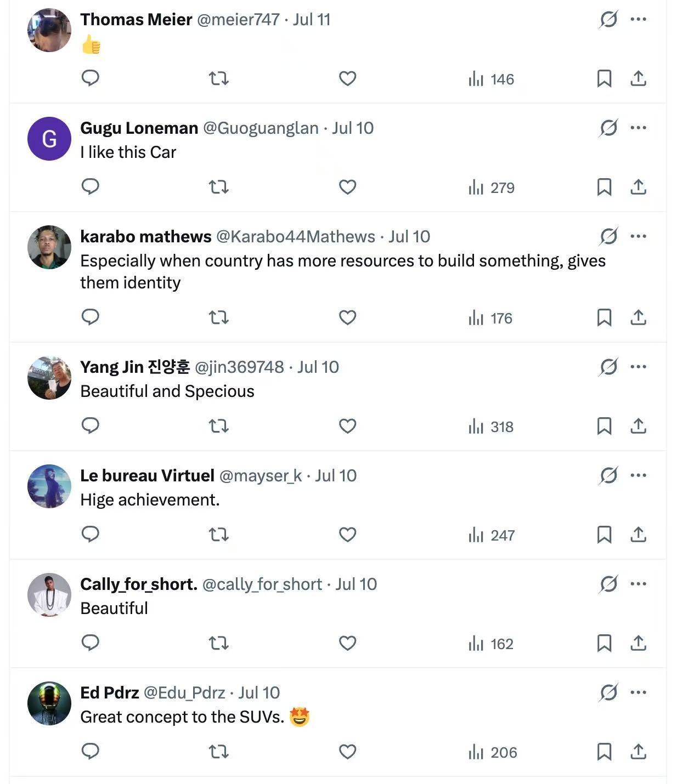
Task: Share Le bureau Virtuel's tweet
Action: click(x=638, y=535)
